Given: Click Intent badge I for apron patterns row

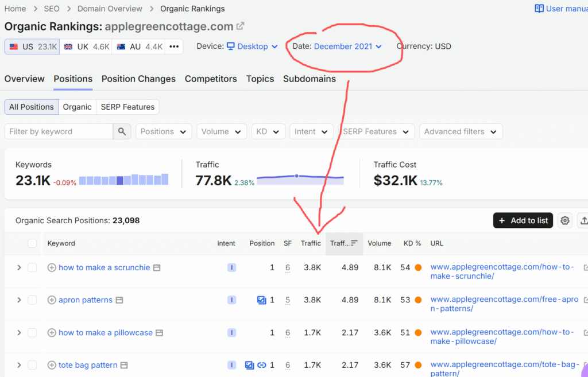Looking at the screenshot, I should 232,300.
